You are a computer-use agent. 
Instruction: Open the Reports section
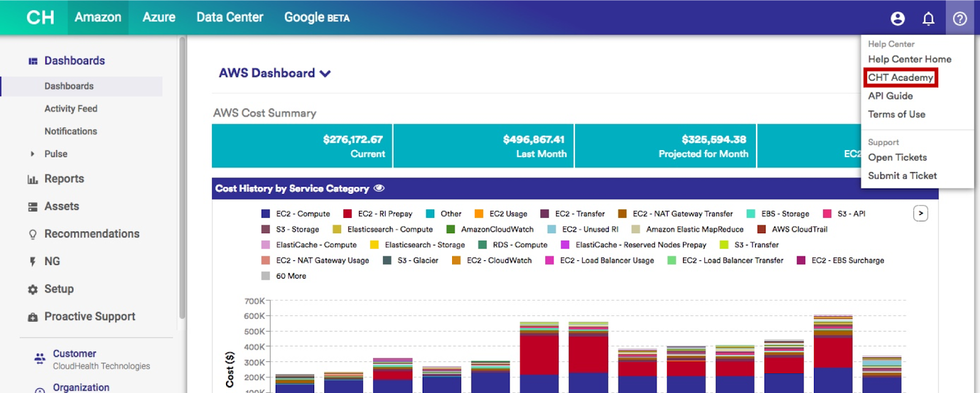[x=64, y=179]
